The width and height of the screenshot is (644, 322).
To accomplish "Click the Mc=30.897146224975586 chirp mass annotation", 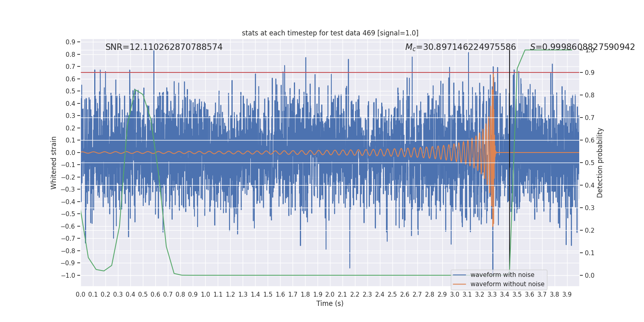I will click(460, 47).
